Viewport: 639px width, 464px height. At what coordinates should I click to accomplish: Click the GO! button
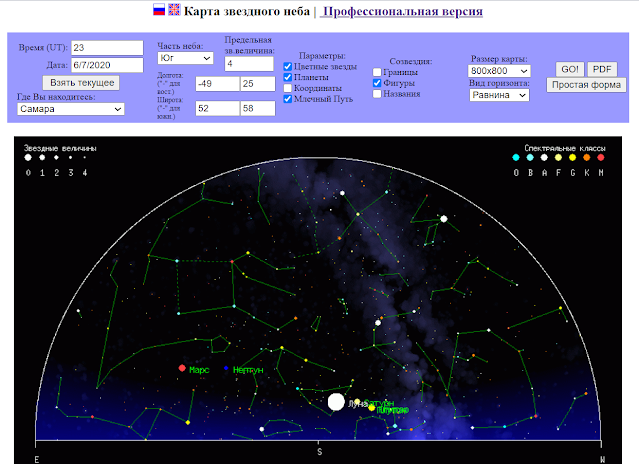coord(570,69)
